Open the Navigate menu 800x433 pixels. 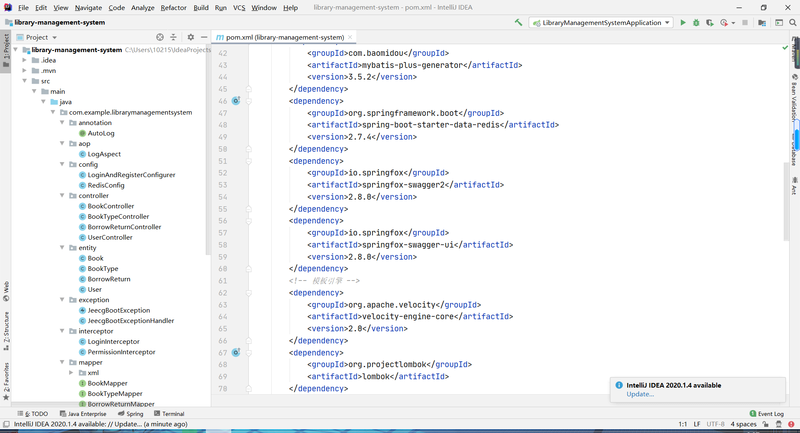(88, 8)
